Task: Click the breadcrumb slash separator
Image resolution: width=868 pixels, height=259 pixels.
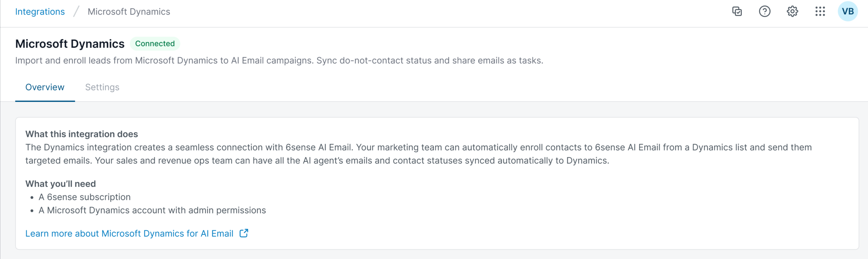Action: pos(76,12)
